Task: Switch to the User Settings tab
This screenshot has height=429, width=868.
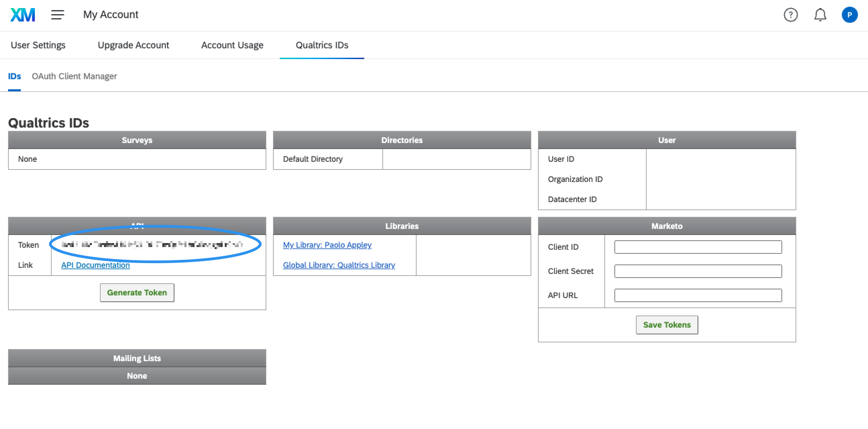Action: [38, 45]
